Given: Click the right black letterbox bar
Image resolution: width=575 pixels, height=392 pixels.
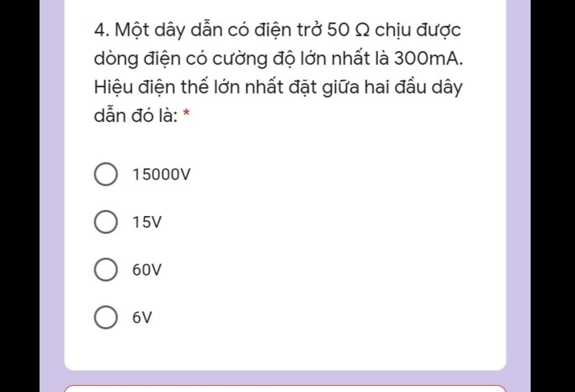Looking at the screenshot, I should pyautogui.click(x=553, y=196).
